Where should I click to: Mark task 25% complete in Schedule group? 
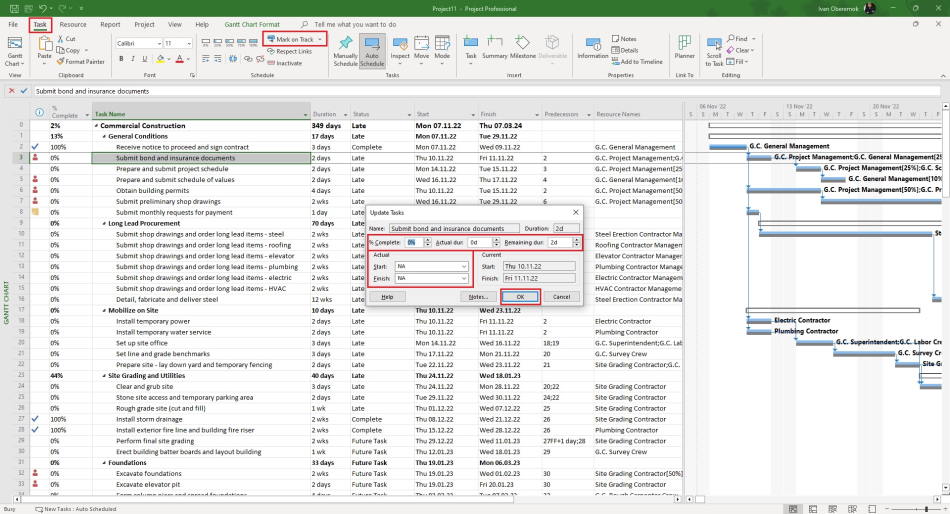click(218, 43)
